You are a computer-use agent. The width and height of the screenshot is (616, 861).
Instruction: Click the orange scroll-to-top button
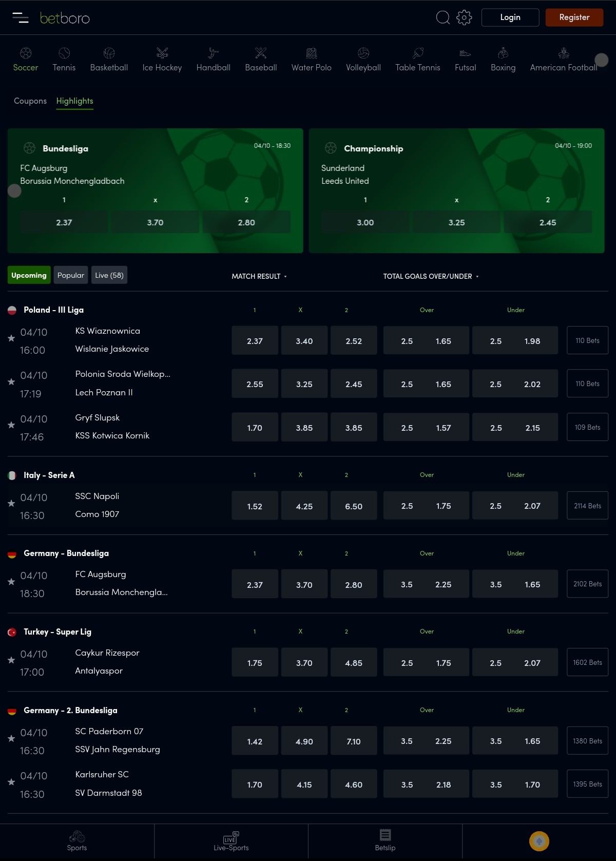pos(539,841)
